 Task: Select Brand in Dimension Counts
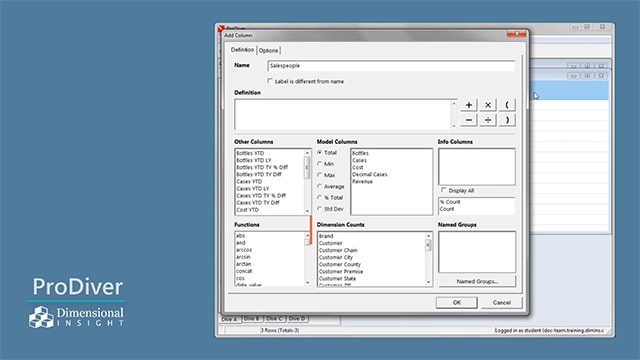tap(326, 236)
